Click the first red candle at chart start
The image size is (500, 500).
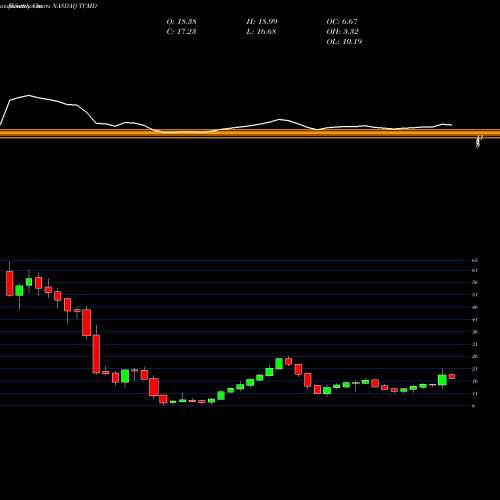click(x=10, y=283)
